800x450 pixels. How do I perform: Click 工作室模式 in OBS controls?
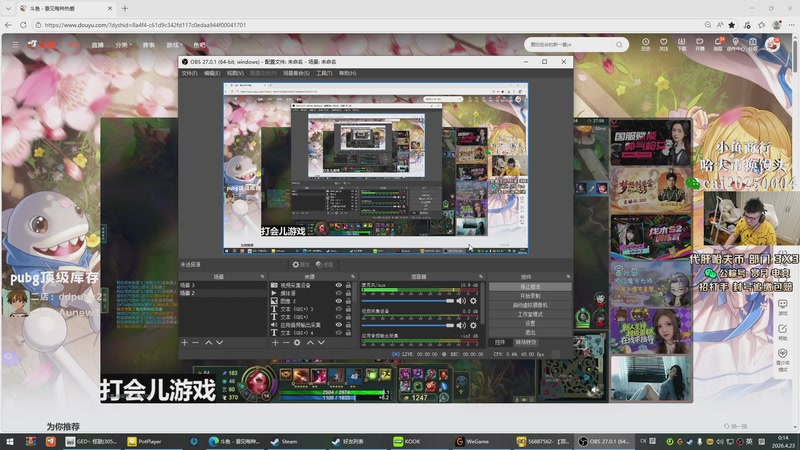(x=530, y=314)
